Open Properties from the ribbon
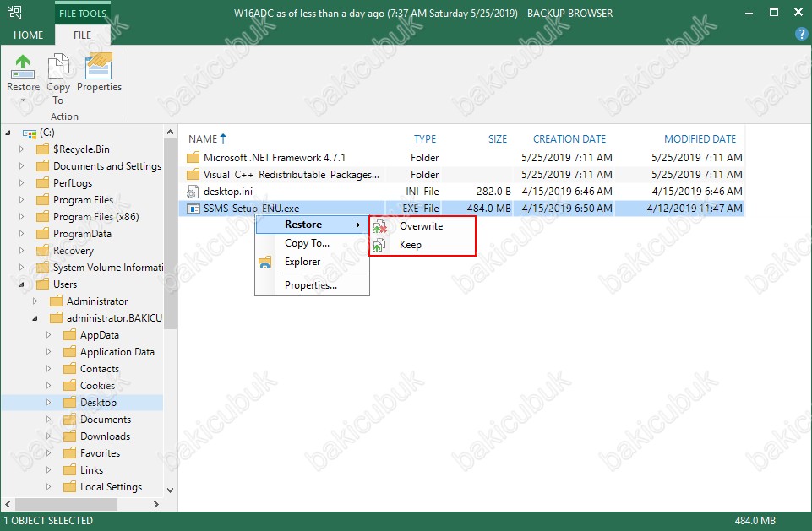The height and width of the screenshot is (531, 812). click(x=99, y=73)
